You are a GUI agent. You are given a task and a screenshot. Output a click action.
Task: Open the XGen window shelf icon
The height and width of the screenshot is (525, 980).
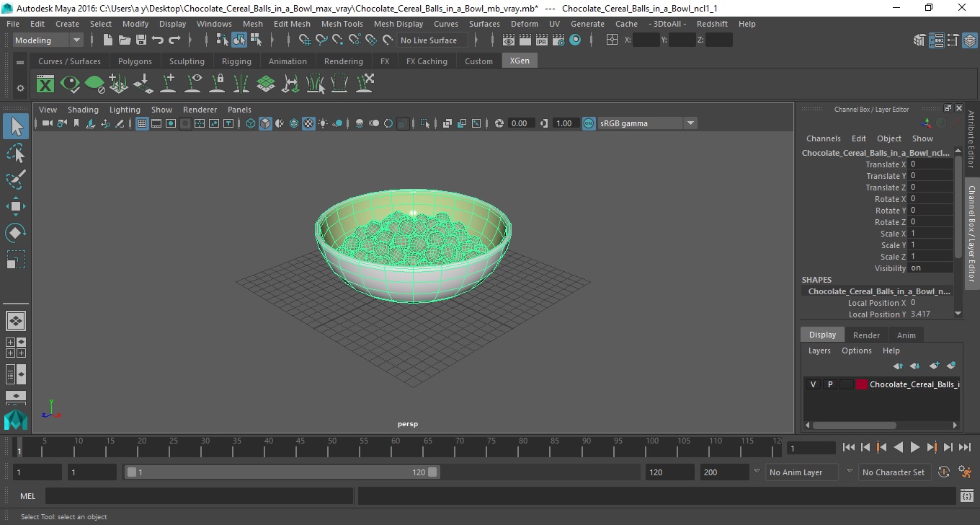(x=45, y=84)
